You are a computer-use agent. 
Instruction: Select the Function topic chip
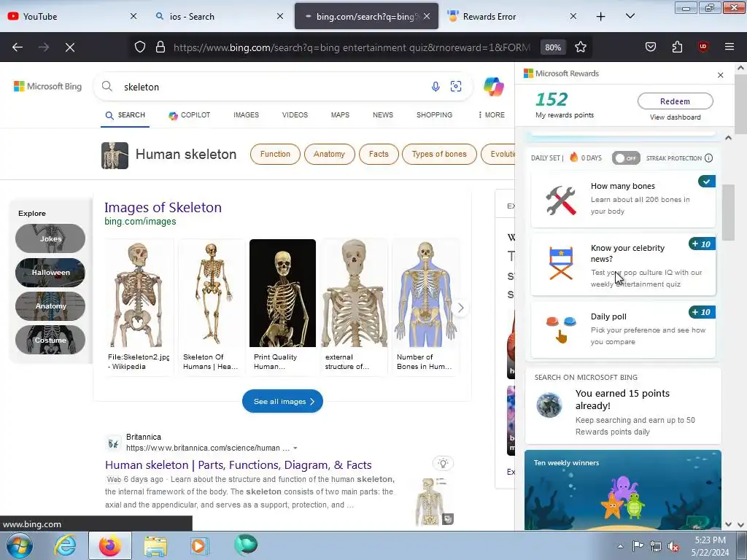[275, 155]
